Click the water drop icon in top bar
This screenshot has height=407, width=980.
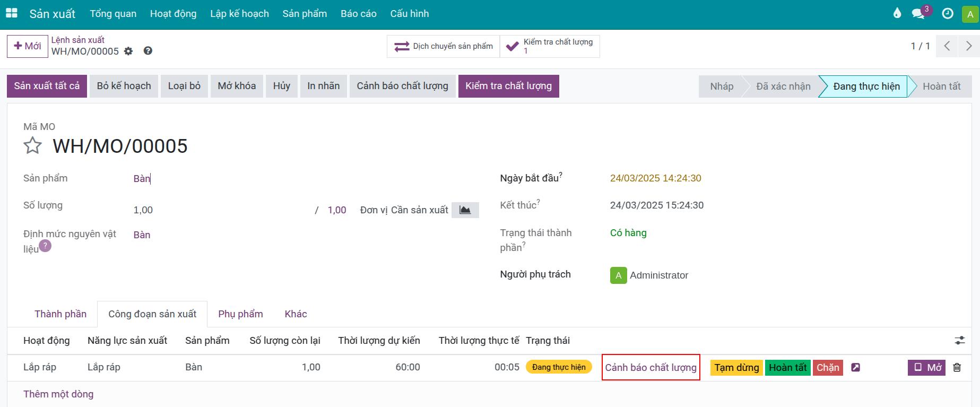tap(897, 13)
